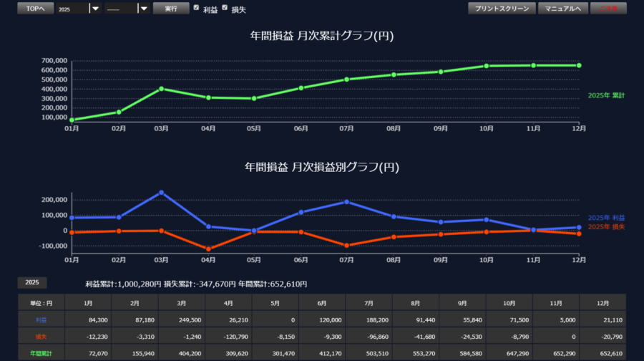Click inside the 2025 year combo box

click(72, 9)
